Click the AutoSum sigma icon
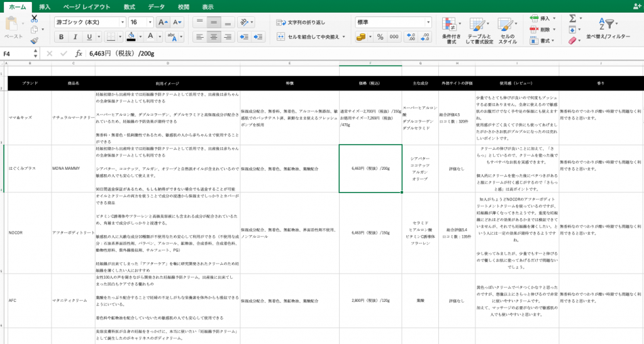 tap(572, 18)
